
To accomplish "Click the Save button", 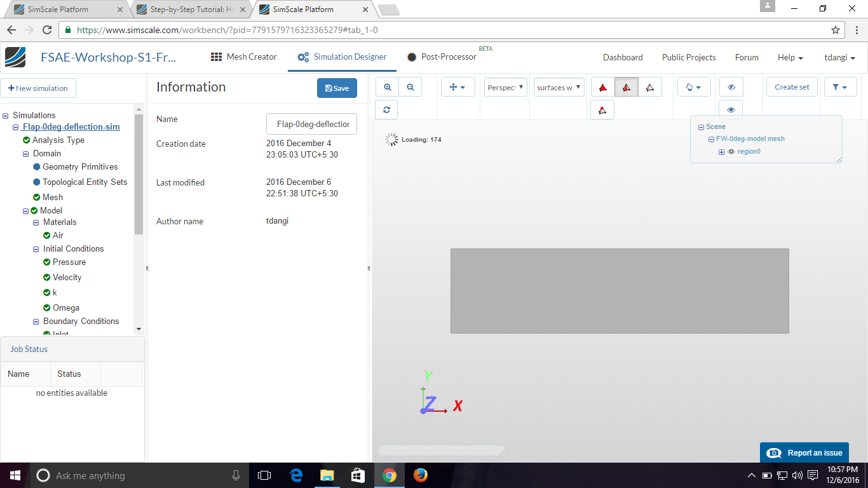I will click(x=337, y=88).
